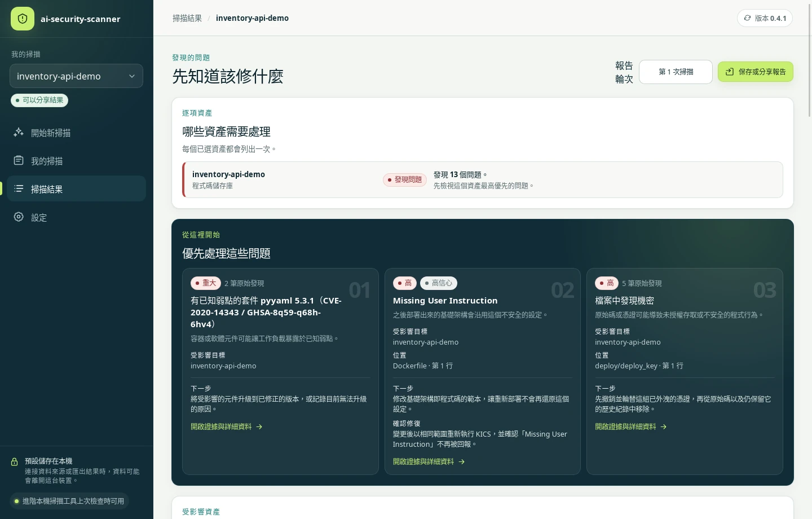The image size is (812, 519).
Task: Click the 進階本機掃描工具上次檢查時可用 status pill
Action: pos(69,501)
